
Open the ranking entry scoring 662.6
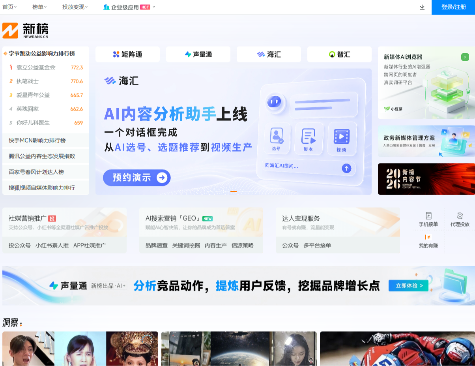point(45,109)
